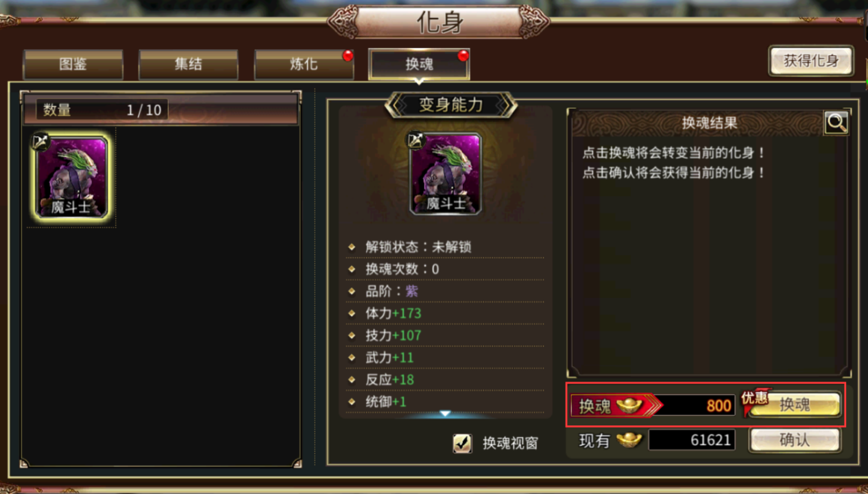The width and height of the screenshot is (868, 494).
Task: Open the 获得化身 button
Action: pos(811,61)
